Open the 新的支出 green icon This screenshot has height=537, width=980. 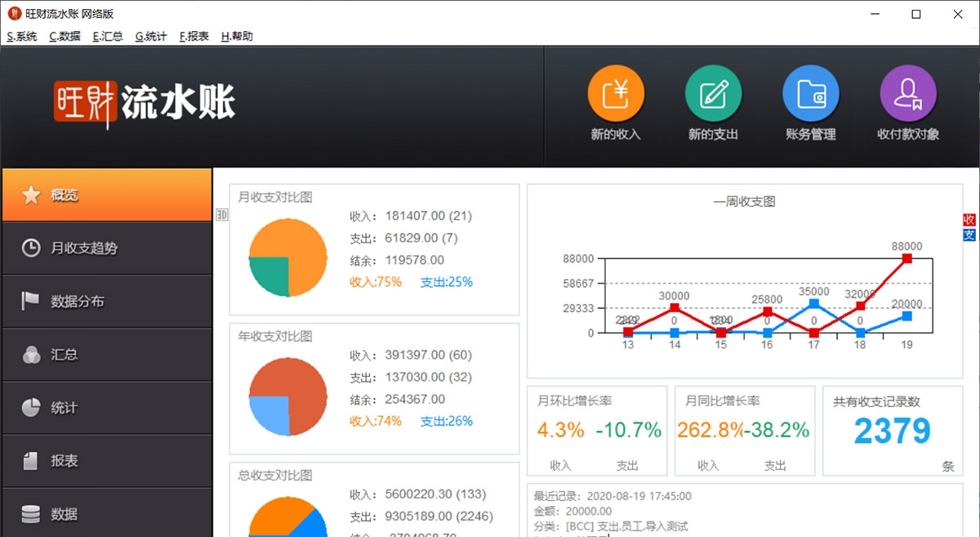[x=713, y=94]
